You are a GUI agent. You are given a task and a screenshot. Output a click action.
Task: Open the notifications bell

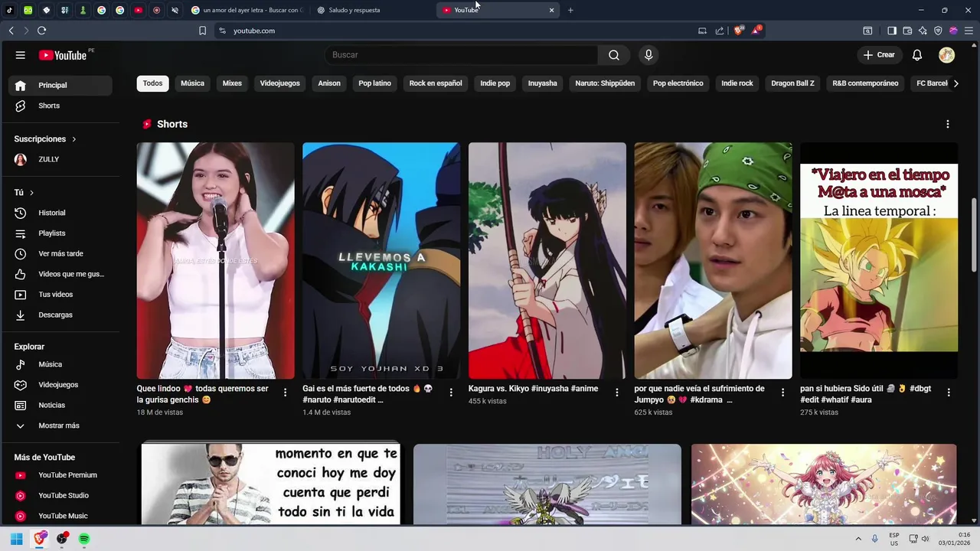point(917,55)
